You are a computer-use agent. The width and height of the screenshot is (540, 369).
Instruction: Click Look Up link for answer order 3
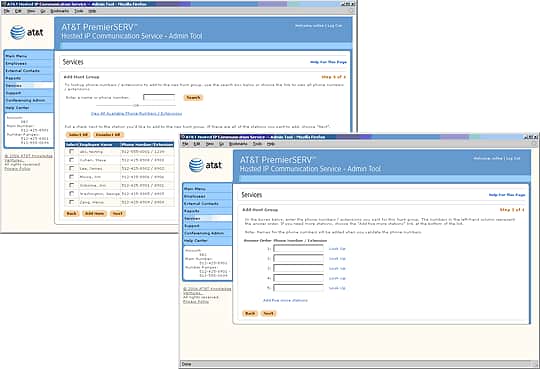click(337, 268)
